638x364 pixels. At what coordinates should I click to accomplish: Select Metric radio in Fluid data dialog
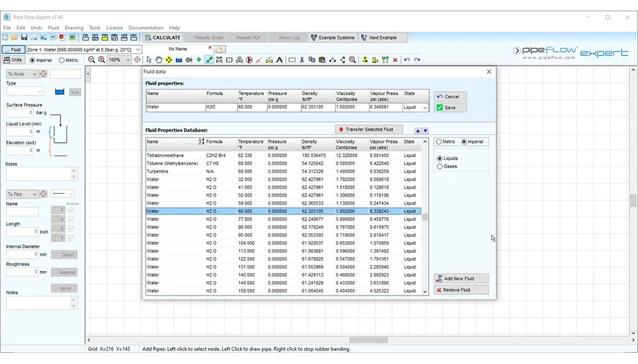pos(439,142)
